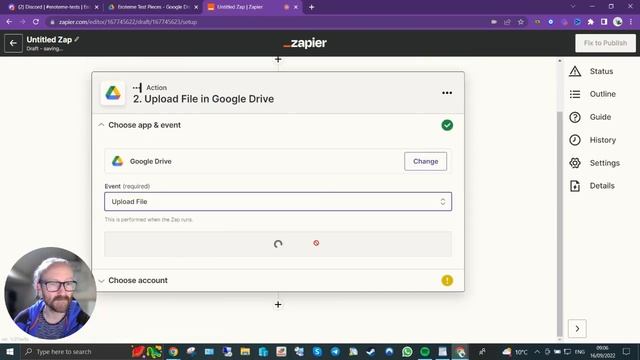Open Chrome three-dot menu
Viewport: 640px width, 360px height.
[x=631, y=22]
